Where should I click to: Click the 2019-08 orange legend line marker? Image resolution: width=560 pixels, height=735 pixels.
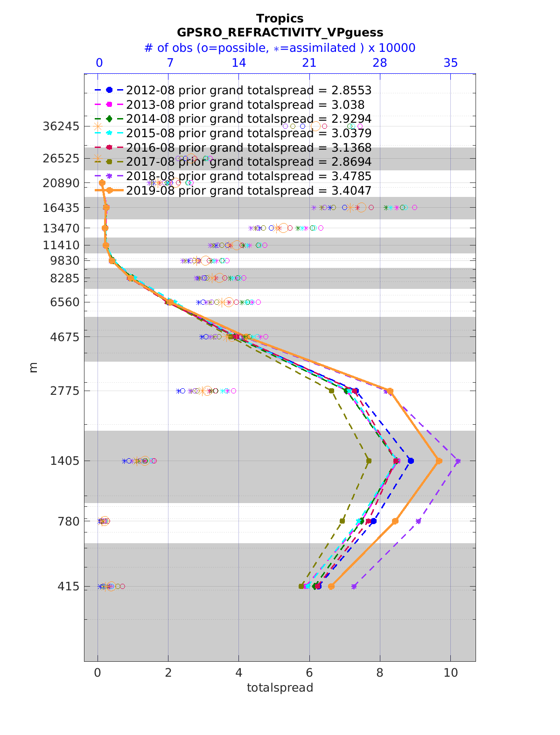(x=109, y=190)
